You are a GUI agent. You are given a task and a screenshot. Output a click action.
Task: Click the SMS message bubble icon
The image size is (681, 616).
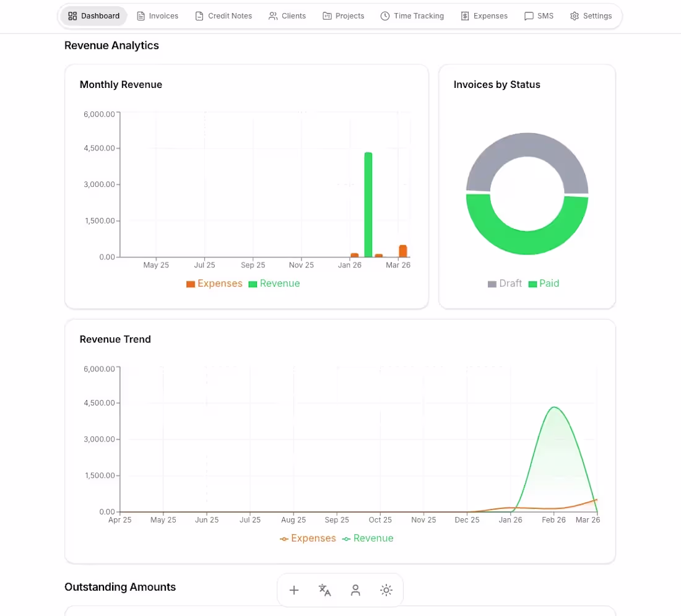(529, 16)
